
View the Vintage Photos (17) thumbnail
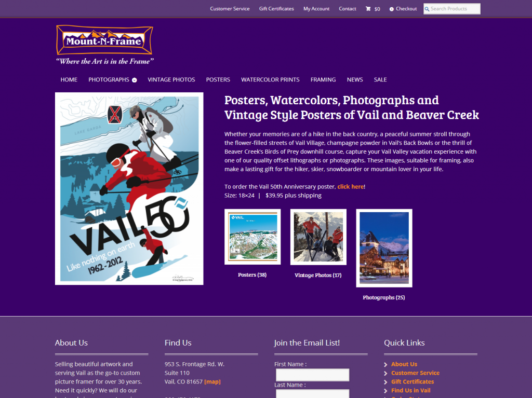[x=318, y=237]
